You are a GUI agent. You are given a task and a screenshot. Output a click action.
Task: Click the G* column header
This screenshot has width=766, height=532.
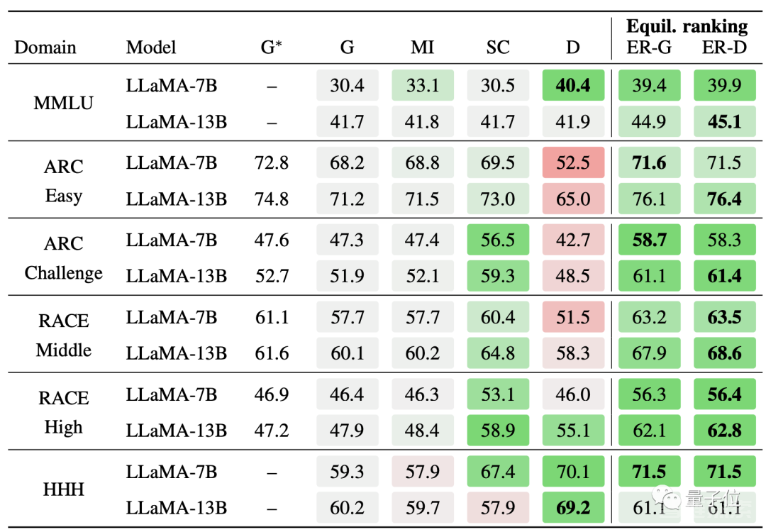click(x=272, y=48)
